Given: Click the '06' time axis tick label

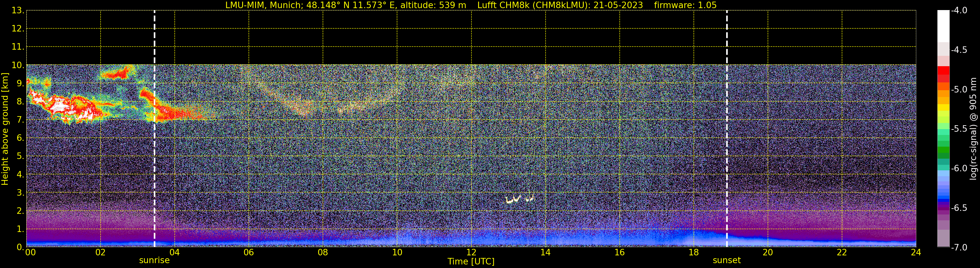Looking at the screenshot, I should click(x=249, y=252).
